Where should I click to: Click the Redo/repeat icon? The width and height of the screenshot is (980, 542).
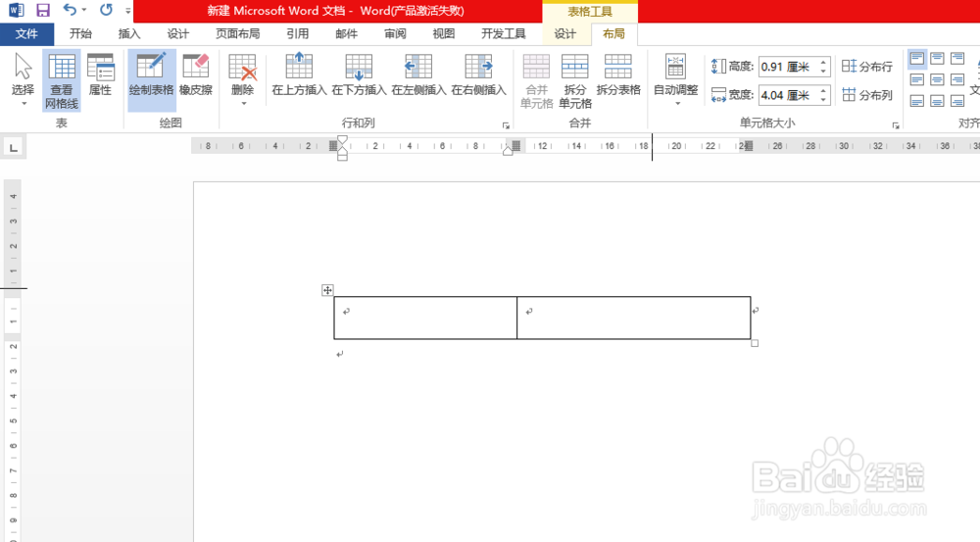pyautogui.click(x=106, y=10)
